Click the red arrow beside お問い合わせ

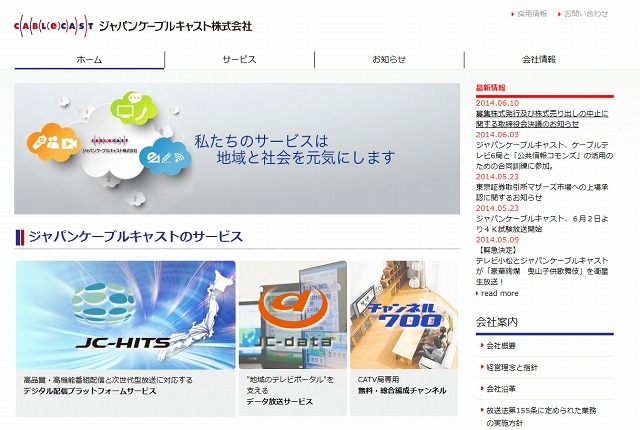(559, 14)
